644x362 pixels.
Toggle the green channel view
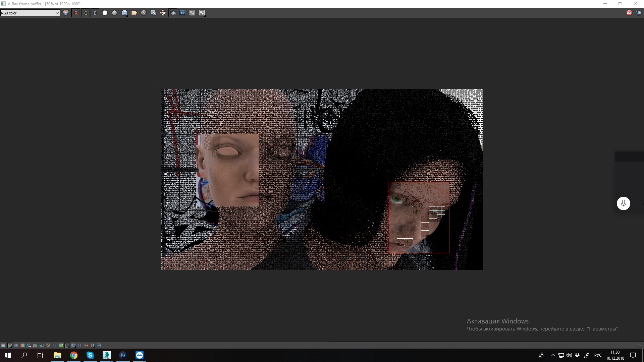click(x=86, y=13)
